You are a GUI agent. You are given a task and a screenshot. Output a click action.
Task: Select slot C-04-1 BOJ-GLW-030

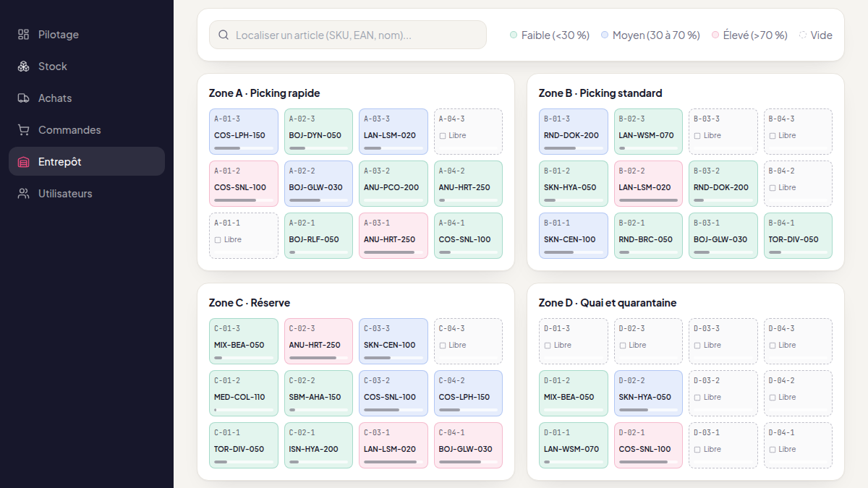[468, 445]
